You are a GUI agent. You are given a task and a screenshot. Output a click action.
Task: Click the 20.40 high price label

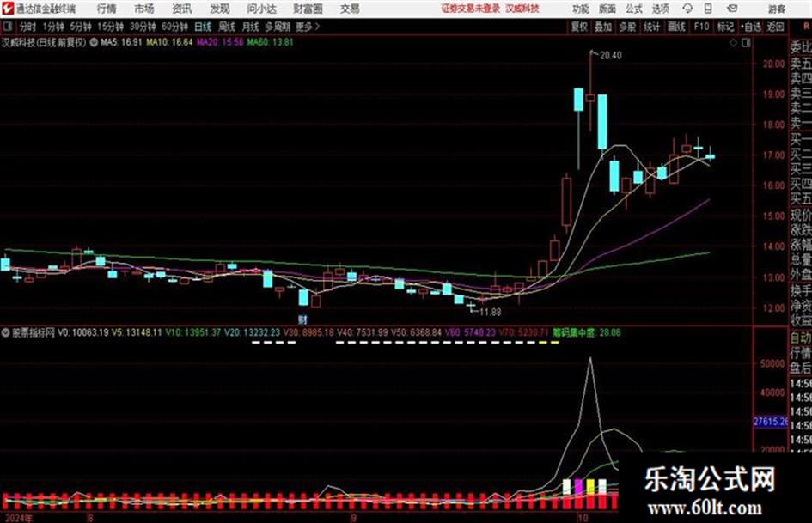[611, 56]
